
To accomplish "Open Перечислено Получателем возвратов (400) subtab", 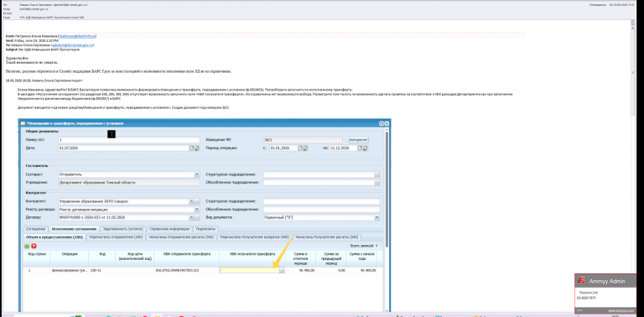I will tap(255, 237).
